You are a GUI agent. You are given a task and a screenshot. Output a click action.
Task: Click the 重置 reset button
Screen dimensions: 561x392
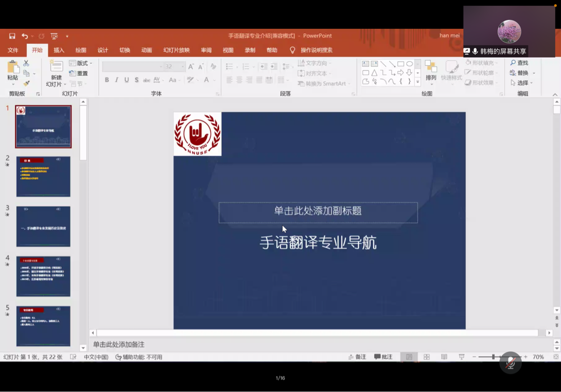pos(79,74)
